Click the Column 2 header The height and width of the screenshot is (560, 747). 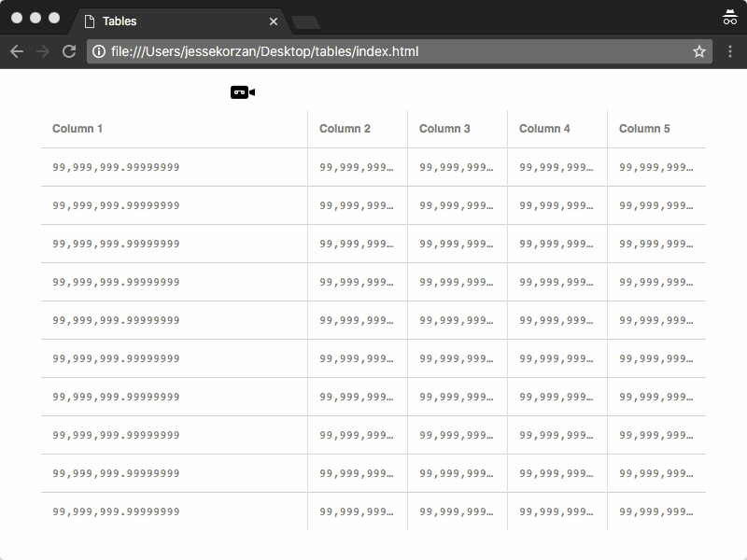click(345, 129)
